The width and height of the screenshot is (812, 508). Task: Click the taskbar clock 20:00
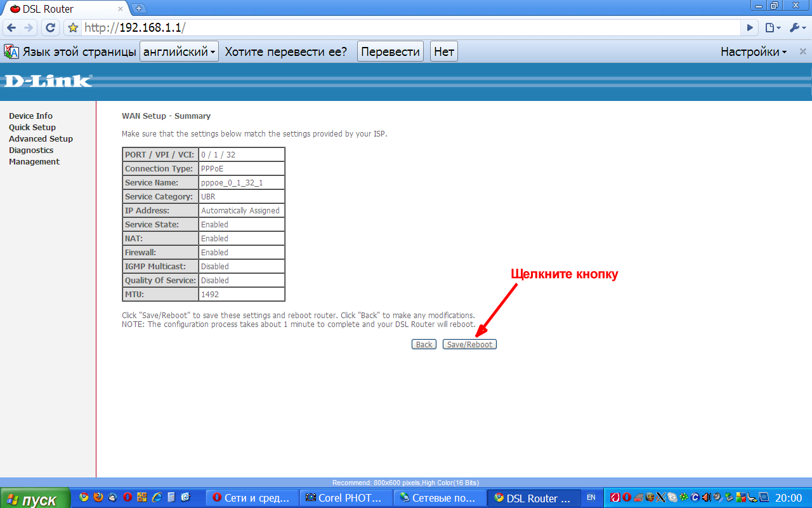[x=789, y=498]
